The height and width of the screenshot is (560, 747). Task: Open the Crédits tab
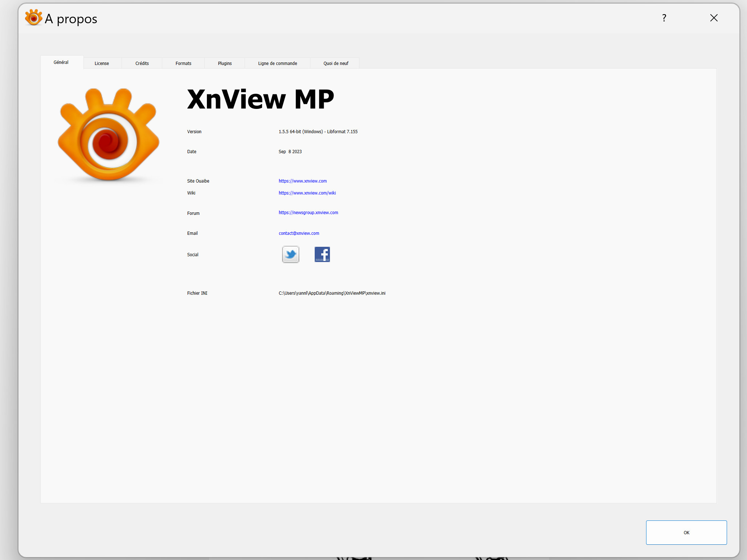pyautogui.click(x=142, y=63)
